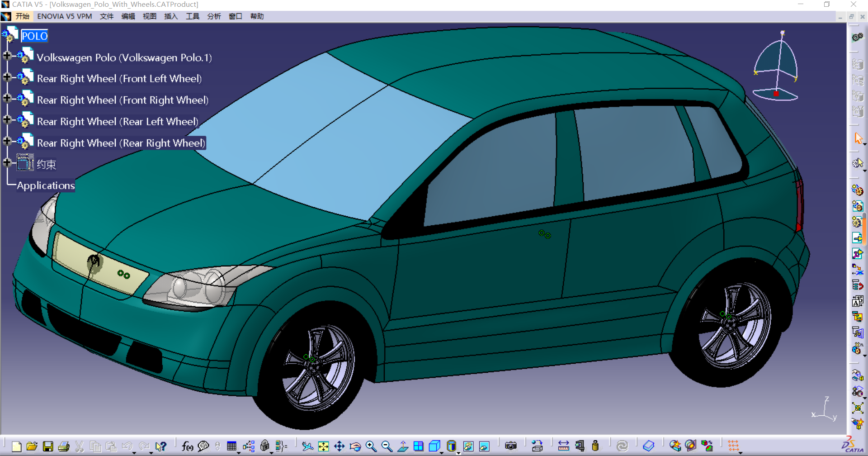Image resolution: width=868 pixels, height=456 pixels.
Task: Click the Multi-View layout icon
Action: [419, 446]
